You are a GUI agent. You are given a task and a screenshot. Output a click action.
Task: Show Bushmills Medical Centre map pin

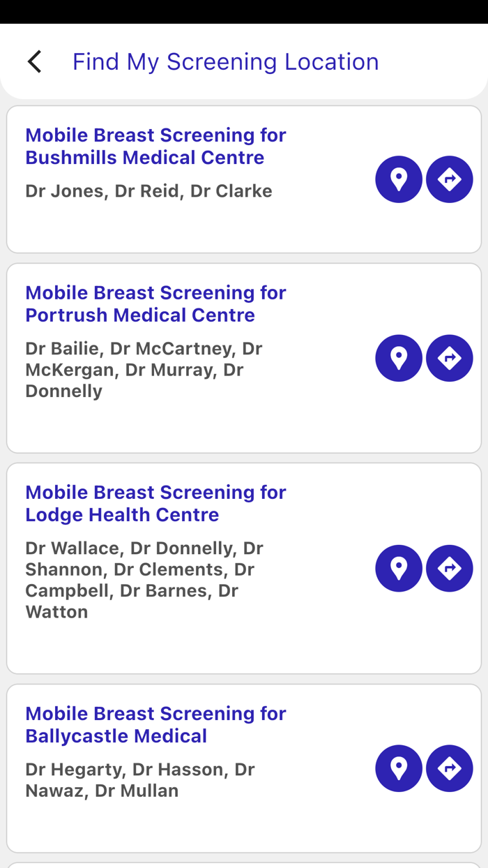(399, 179)
